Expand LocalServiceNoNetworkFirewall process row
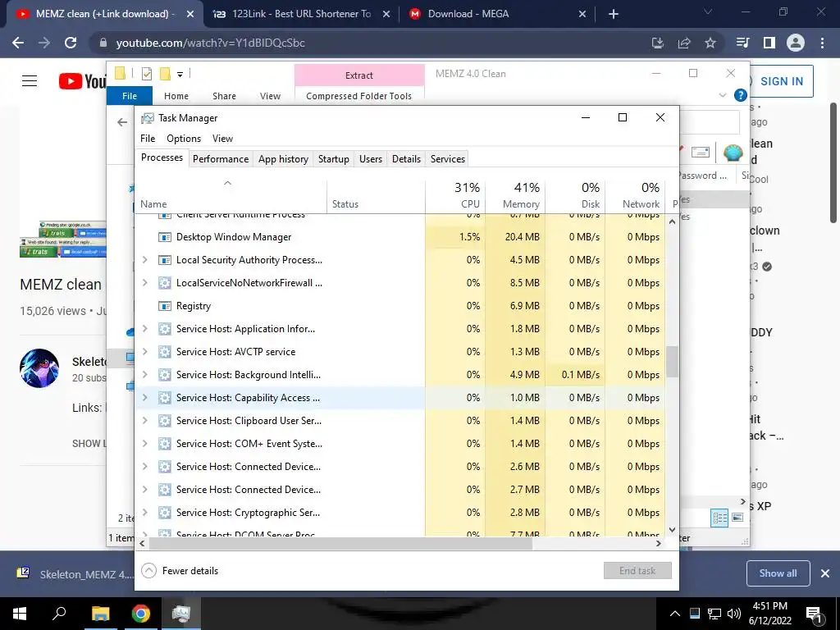Image resolution: width=840 pixels, height=630 pixels. (x=144, y=283)
